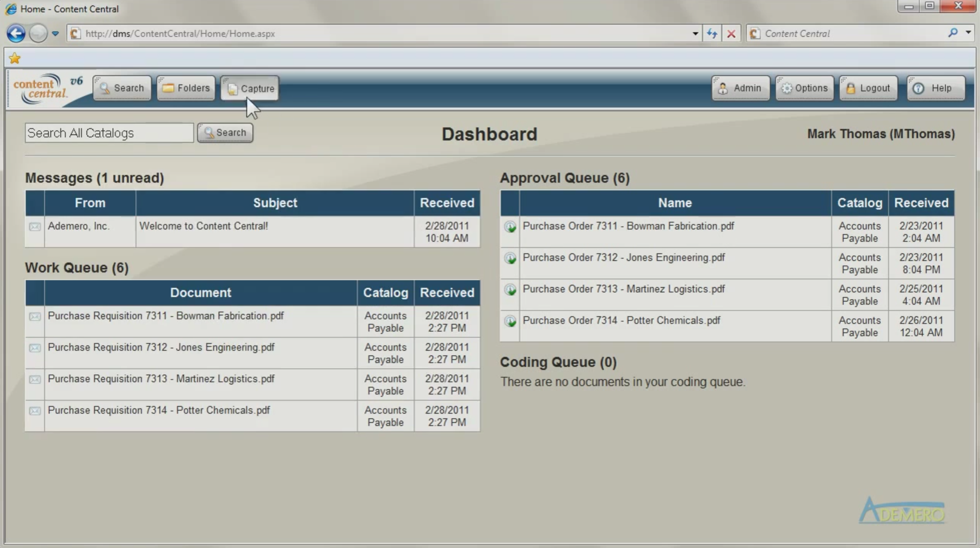Click the Mark Thomas (MThomas) user name
Viewport: 980px width, 548px height.
(x=881, y=134)
